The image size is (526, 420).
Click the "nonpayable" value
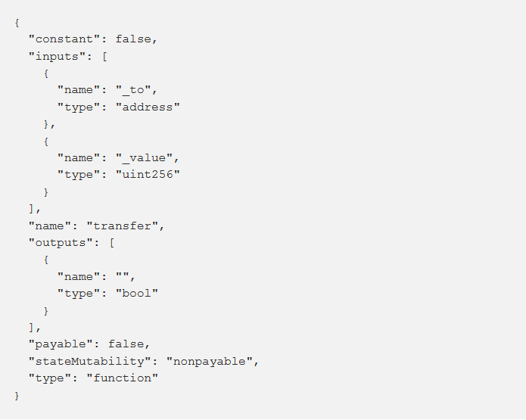click(210, 361)
